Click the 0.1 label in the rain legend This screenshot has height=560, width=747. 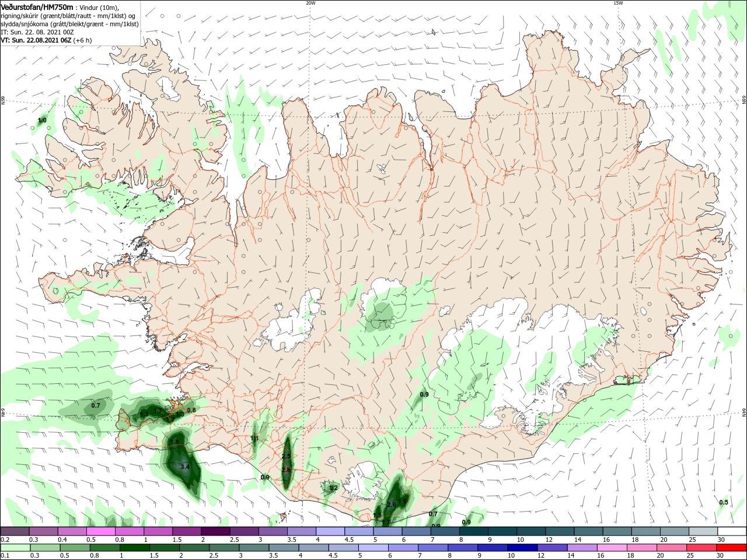tap(5, 556)
